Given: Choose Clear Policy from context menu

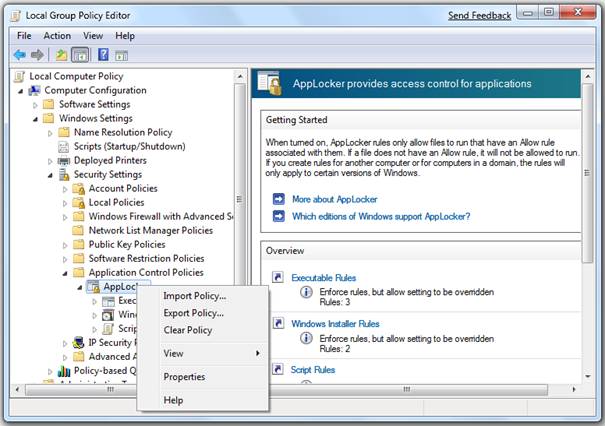Looking at the screenshot, I should pyautogui.click(x=203, y=330).
